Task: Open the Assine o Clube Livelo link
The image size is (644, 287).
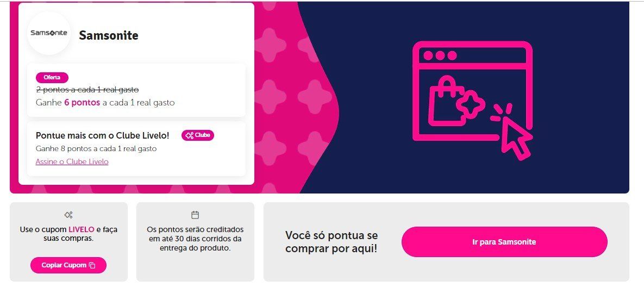Action: (72, 162)
